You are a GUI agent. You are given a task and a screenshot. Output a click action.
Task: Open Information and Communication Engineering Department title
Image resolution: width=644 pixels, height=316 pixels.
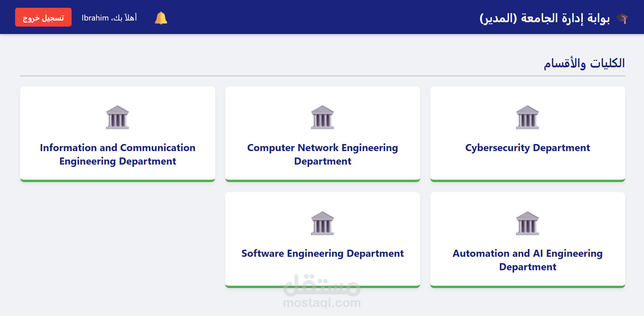point(118,154)
